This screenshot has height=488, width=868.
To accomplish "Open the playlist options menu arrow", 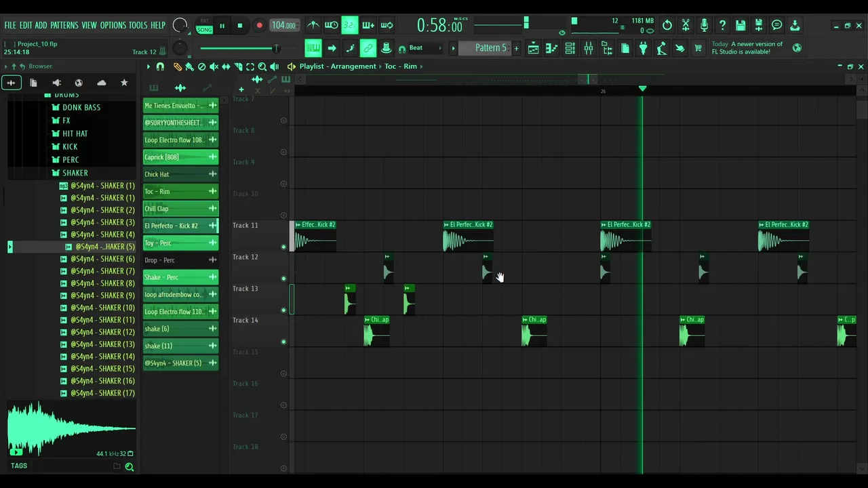I will [x=149, y=66].
